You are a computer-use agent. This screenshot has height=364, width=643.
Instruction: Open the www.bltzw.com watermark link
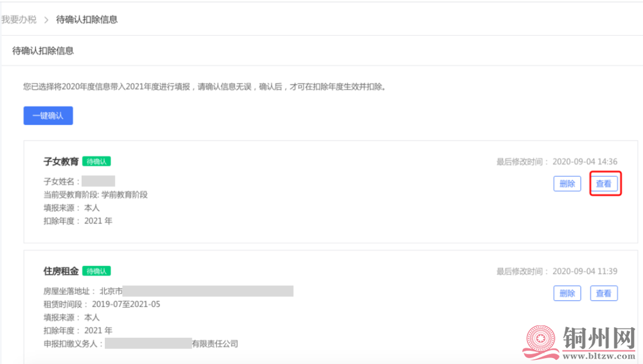pos(598,356)
